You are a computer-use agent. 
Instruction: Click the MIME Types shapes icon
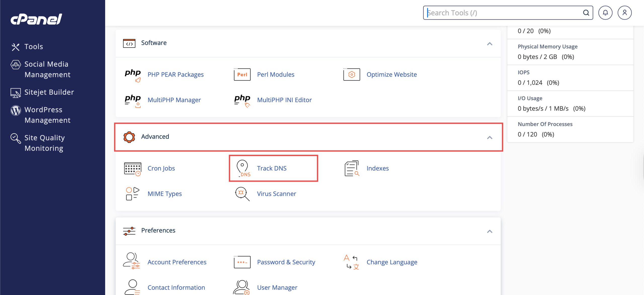[132, 194]
